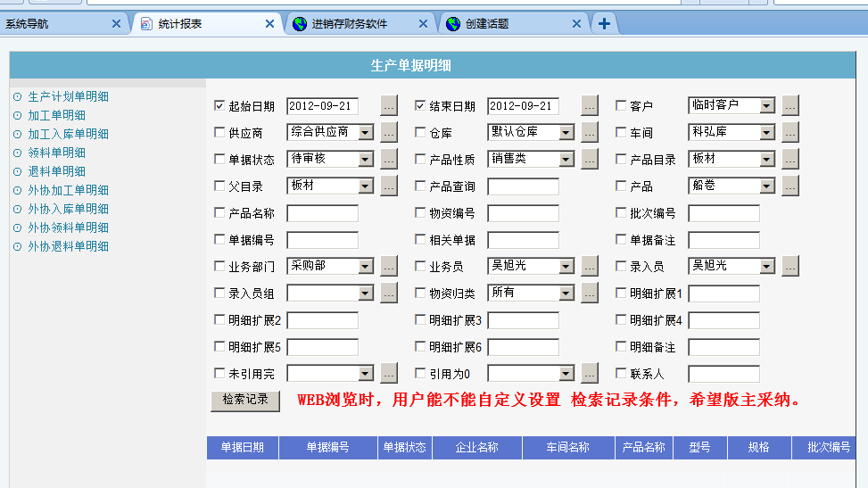The image size is (868, 488).
Task: Click the ellipsis button beside 起始日期
Action: pyautogui.click(x=389, y=106)
